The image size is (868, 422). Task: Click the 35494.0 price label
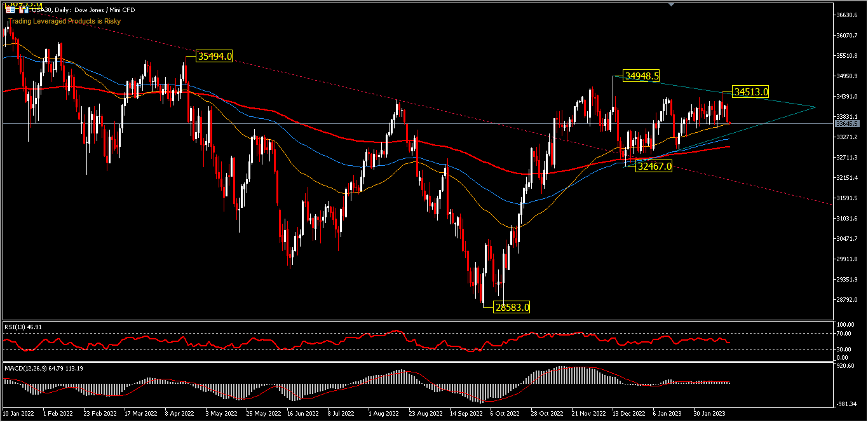(x=215, y=57)
